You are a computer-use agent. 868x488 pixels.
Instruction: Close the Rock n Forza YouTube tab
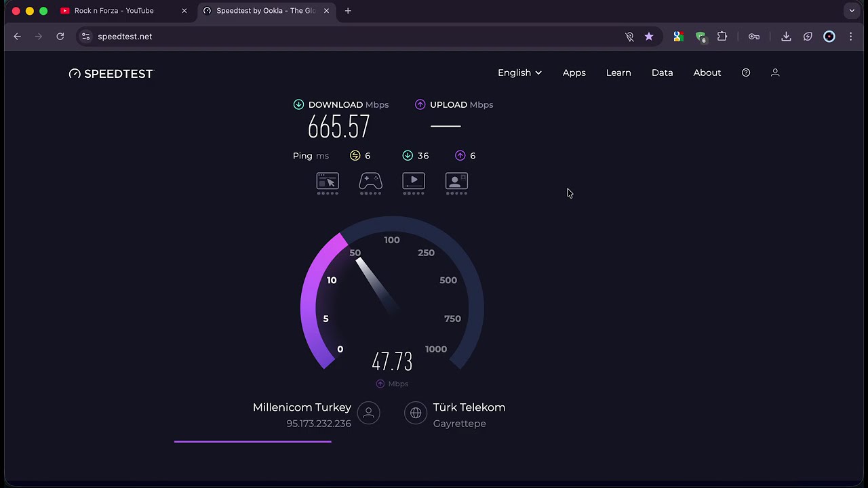184,11
